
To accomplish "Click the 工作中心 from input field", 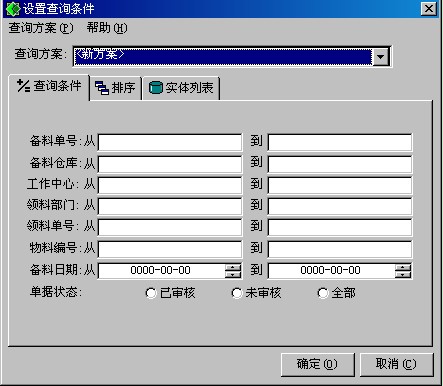I will 170,185.
